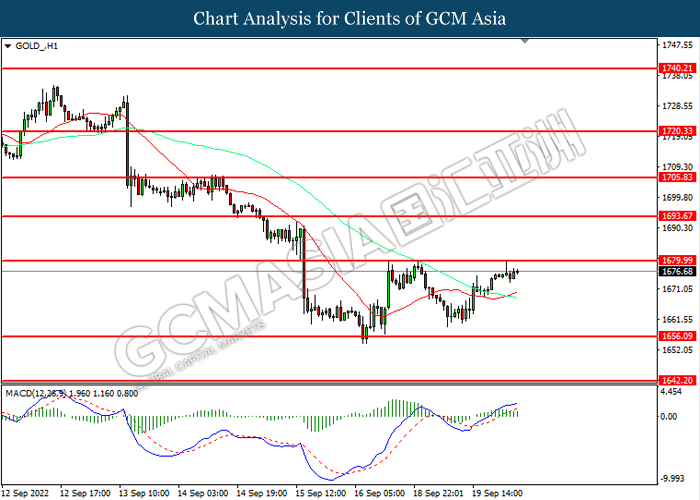This screenshot has width=700, height=500.
Task: Click the 1747.55 price axis value
Action: pos(678,45)
